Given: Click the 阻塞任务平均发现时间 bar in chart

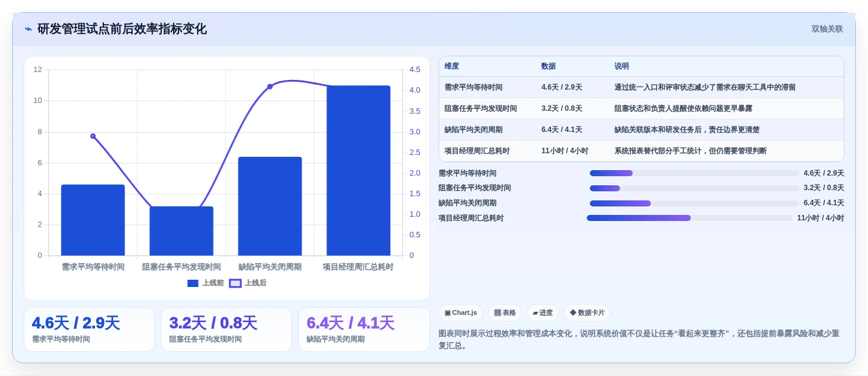Looking at the screenshot, I should tap(181, 231).
